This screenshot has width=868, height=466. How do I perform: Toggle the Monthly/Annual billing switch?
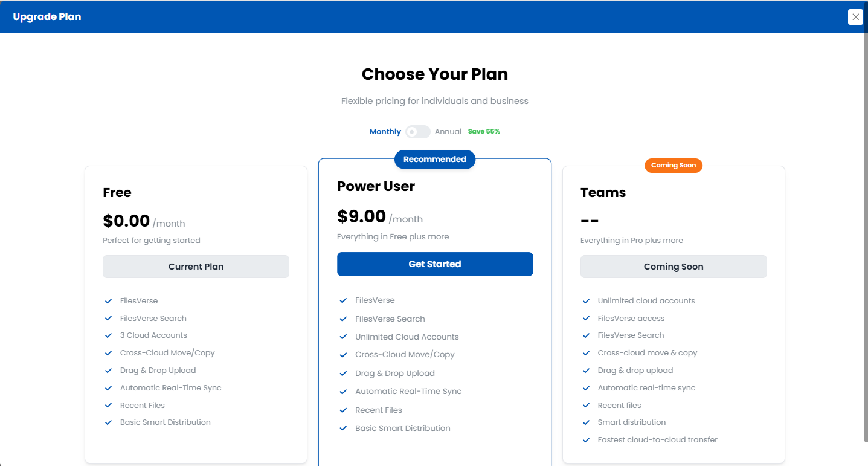point(417,132)
